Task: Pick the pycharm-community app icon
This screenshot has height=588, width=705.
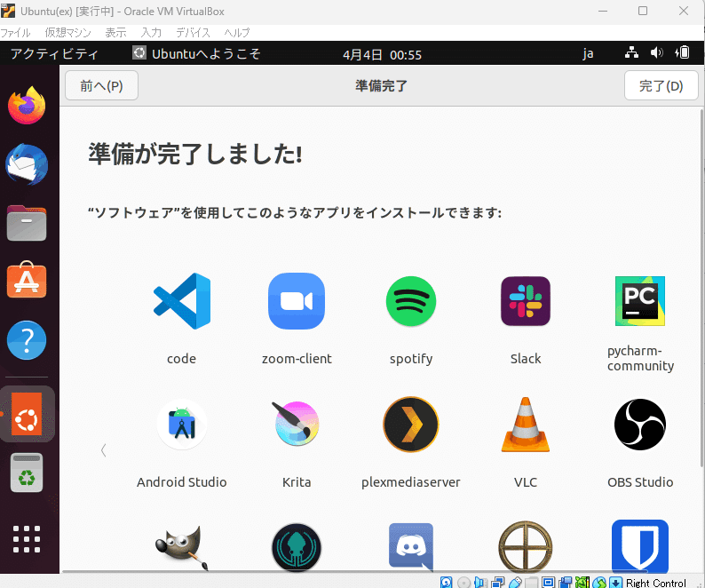Action: [640, 301]
